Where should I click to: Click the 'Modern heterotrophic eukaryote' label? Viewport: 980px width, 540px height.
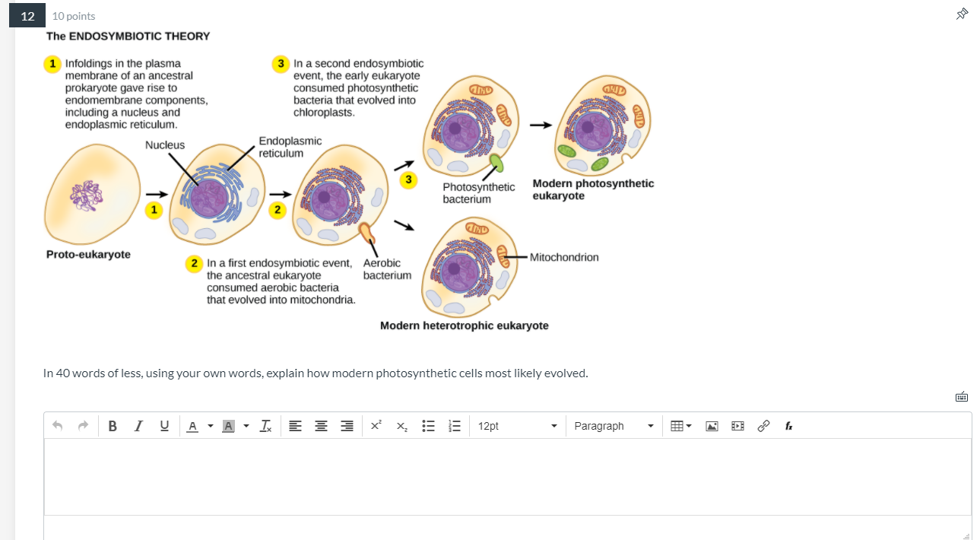click(x=464, y=326)
